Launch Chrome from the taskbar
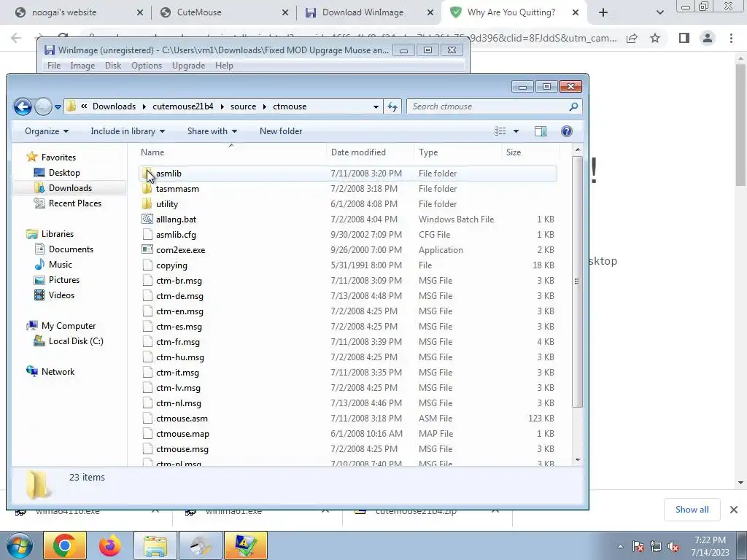747x560 pixels. (x=64, y=545)
